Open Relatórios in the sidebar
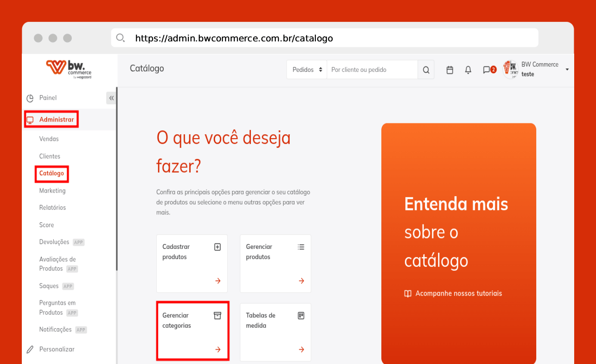Image resolution: width=596 pixels, height=364 pixels. click(x=52, y=208)
